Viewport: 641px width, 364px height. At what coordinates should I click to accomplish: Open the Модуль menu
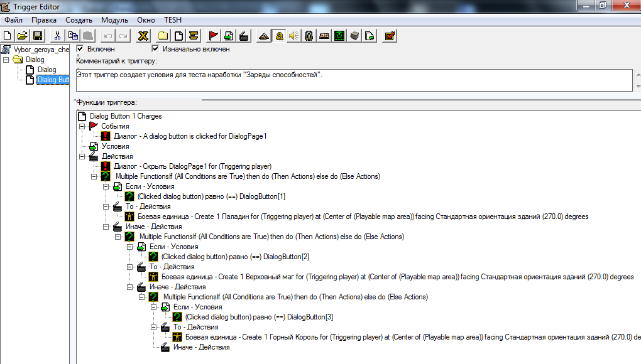pyautogui.click(x=114, y=20)
